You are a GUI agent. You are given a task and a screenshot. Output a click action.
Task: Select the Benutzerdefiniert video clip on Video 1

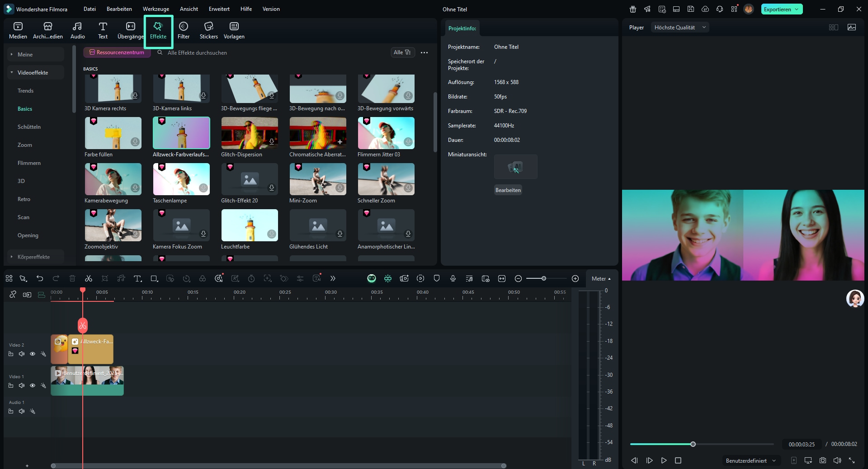[87, 381]
